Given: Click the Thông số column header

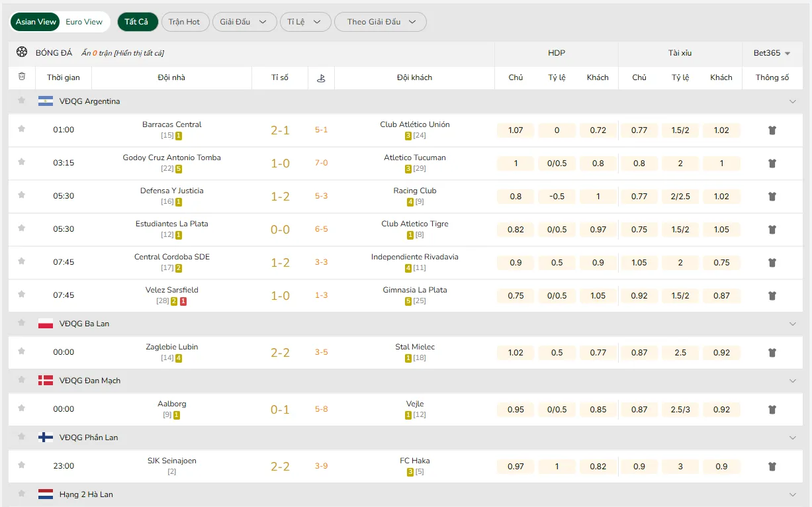Looking at the screenshot, I should coord(772,77).
